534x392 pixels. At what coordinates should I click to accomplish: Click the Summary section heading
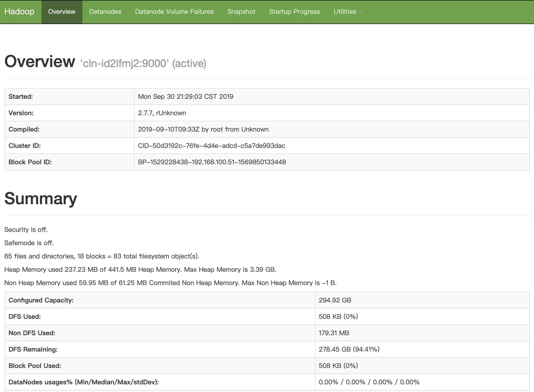[41, 199]
